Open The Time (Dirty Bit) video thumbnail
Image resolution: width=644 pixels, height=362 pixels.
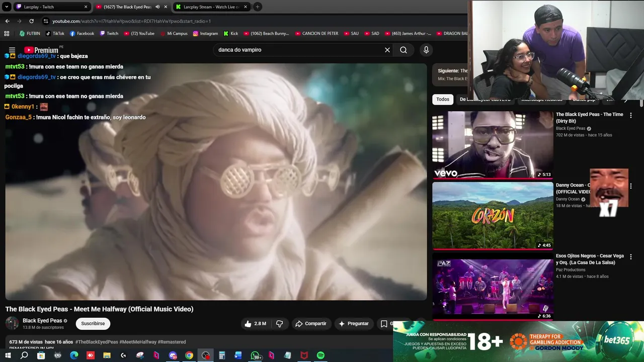pos(493,145)
